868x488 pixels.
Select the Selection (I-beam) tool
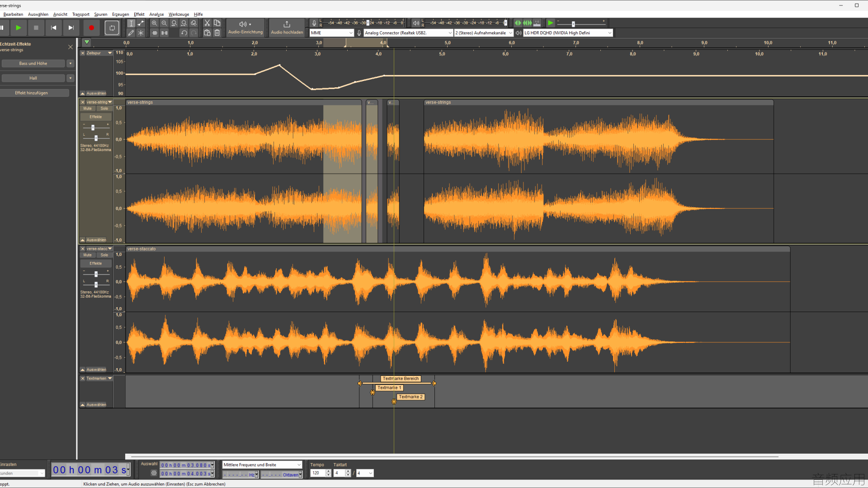pyautogui.click(x=131, y=23)
